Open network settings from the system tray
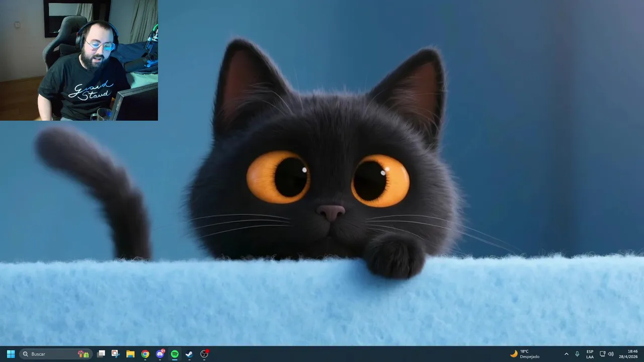644x362 pixels. [x=602, y=354]
